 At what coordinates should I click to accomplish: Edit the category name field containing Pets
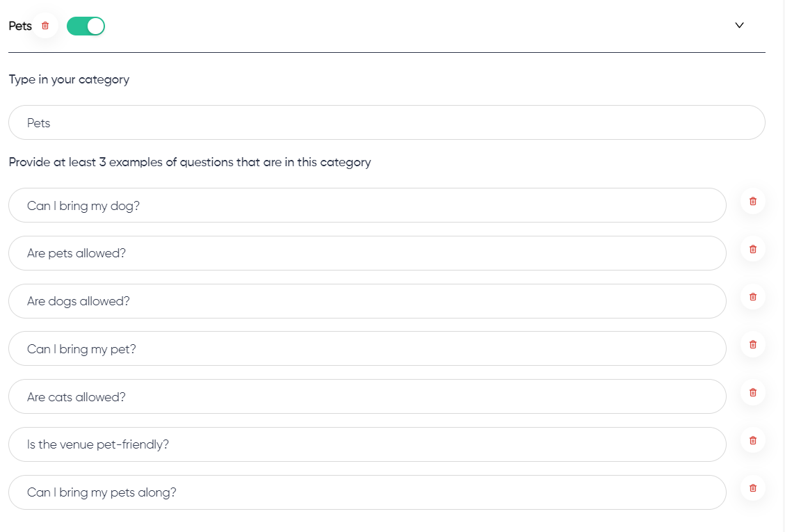387,122
